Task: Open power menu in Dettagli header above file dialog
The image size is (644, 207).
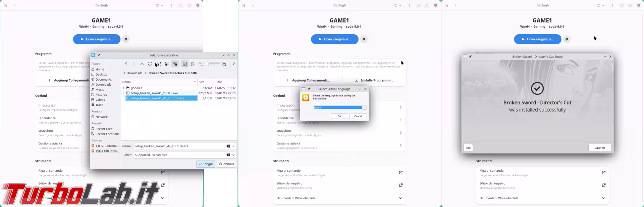Action: [x=159, y=5]
